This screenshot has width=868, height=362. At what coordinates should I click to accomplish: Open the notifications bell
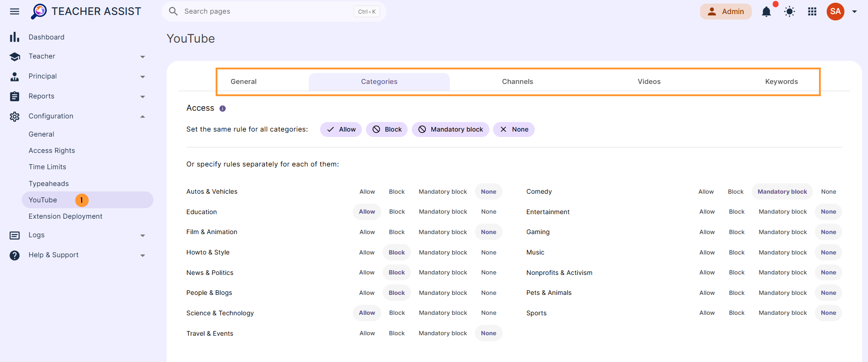tap(766, 11)
